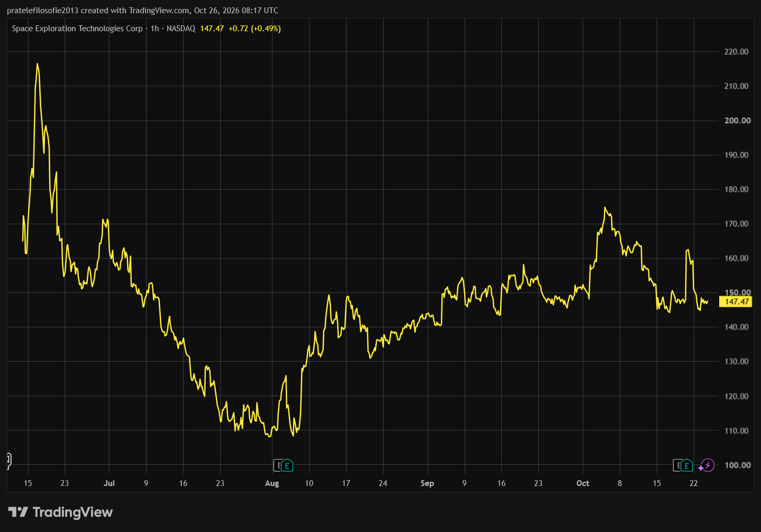
Task: Click the Space Exploration Technologies Corp title
Action: pyautogui.click(x=77, y=29)
